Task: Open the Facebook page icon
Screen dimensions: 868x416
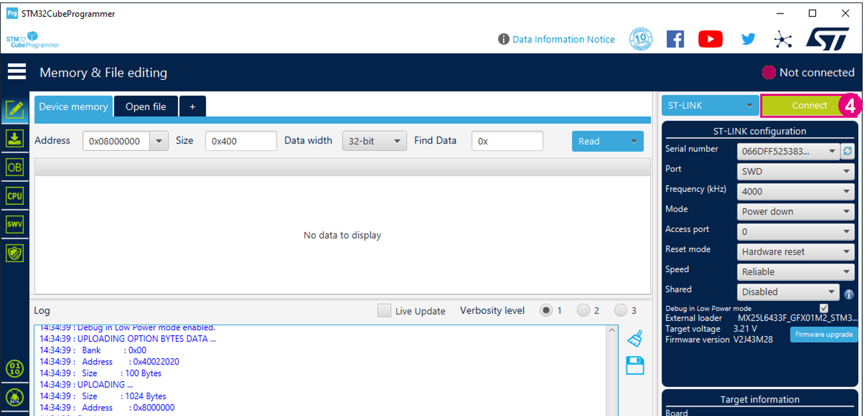Action: (x=675, y=39)
